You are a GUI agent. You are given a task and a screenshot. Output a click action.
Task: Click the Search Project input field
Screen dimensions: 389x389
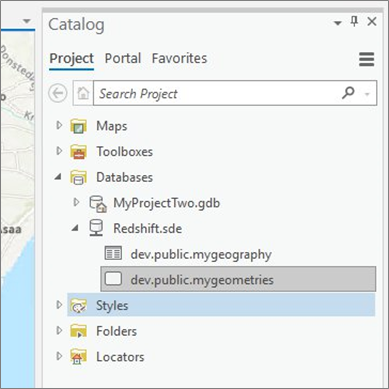click(x=217, y=93)
